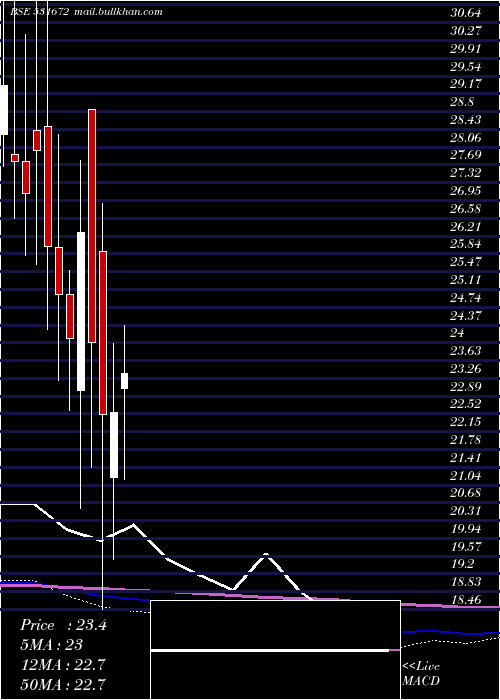The height and width of the screenshot is (700, 500).
Task: Click the 5MA : 23 readout
Action: [51, 645]
